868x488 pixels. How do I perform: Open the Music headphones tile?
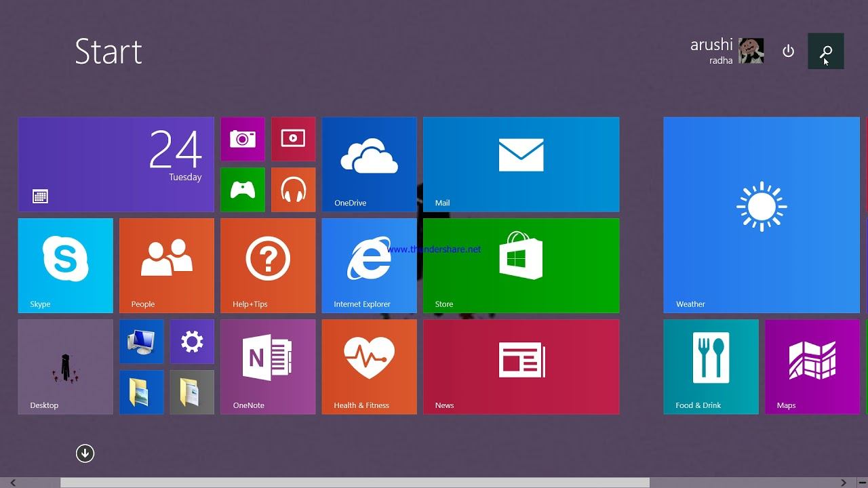pos(294,190)
